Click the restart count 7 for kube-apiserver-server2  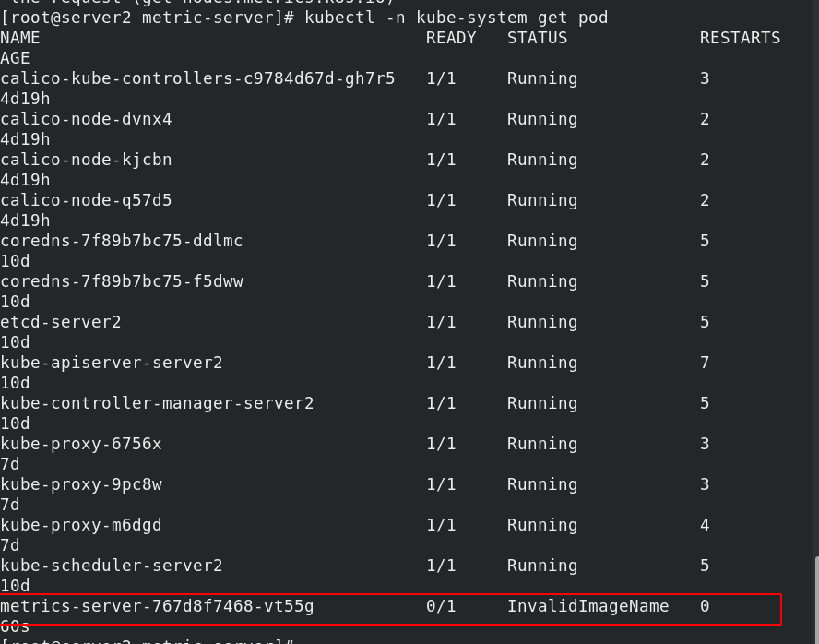[x=705, y=363]
